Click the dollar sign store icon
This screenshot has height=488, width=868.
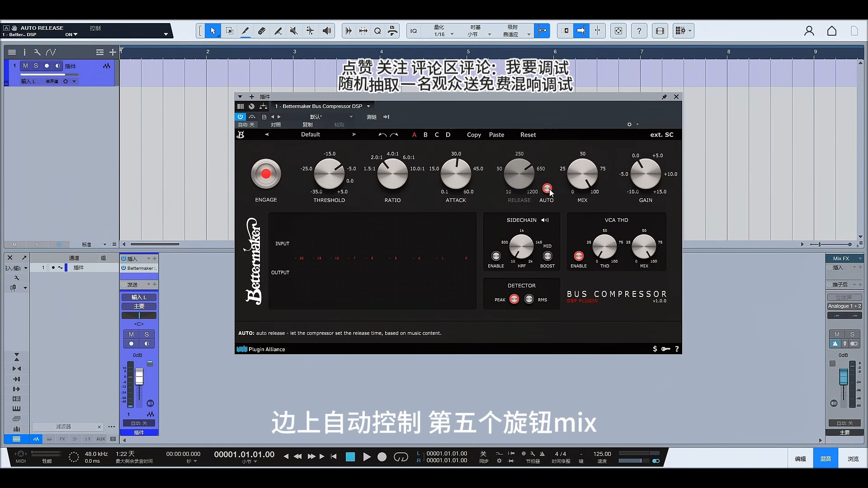[655, 349]
